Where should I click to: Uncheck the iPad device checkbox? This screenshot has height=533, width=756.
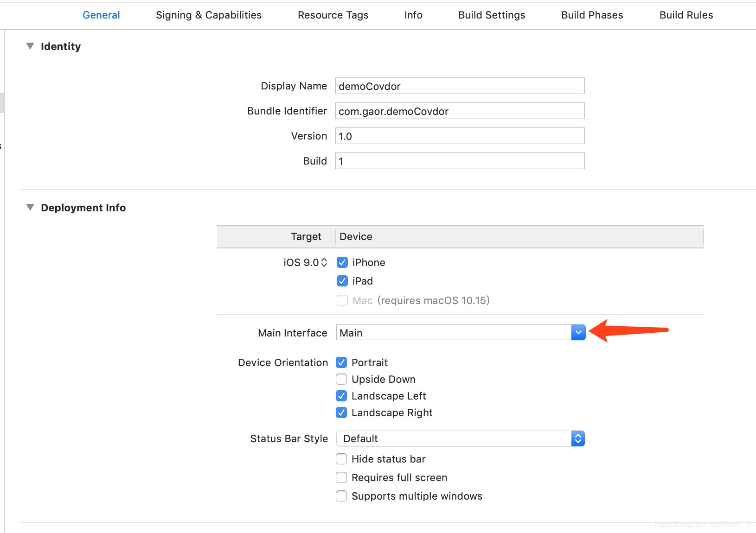pyautogui.click(x=342, y=281)
